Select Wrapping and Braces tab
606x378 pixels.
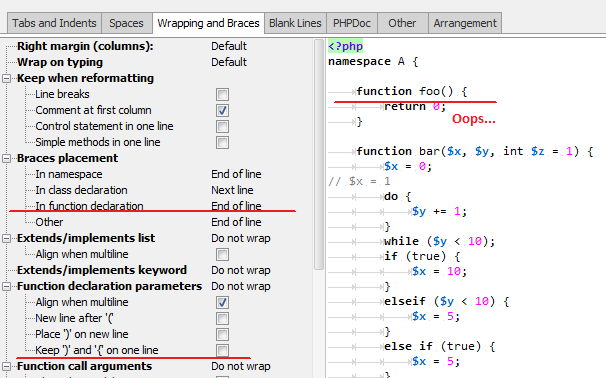pos(208,23)
